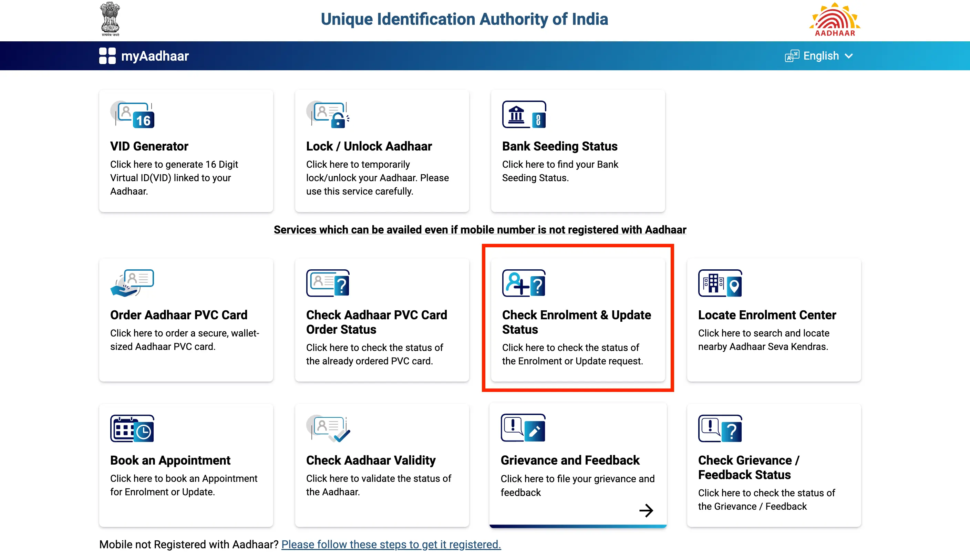Viewport: 970px width, 560px height.
Task: Open the English language dropdown
Action: (819, 56)
